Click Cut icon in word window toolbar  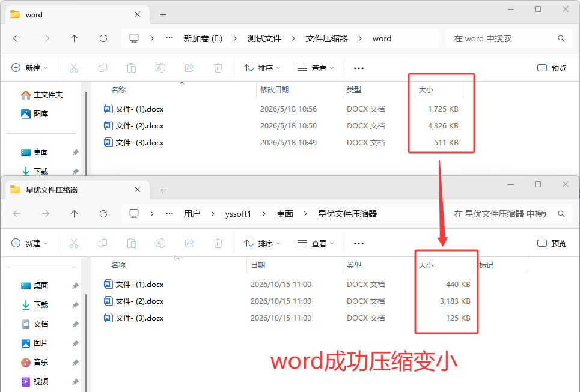(x=74, y=68)
